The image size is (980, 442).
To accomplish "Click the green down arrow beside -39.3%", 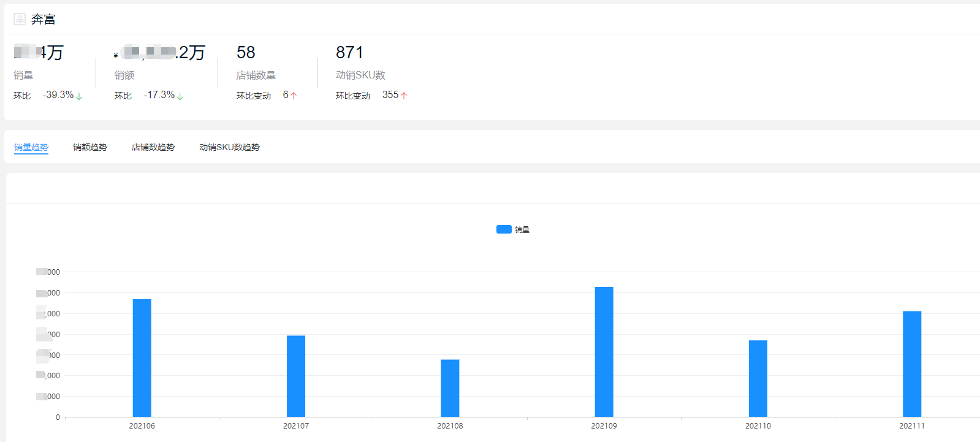I will point(79,96).
